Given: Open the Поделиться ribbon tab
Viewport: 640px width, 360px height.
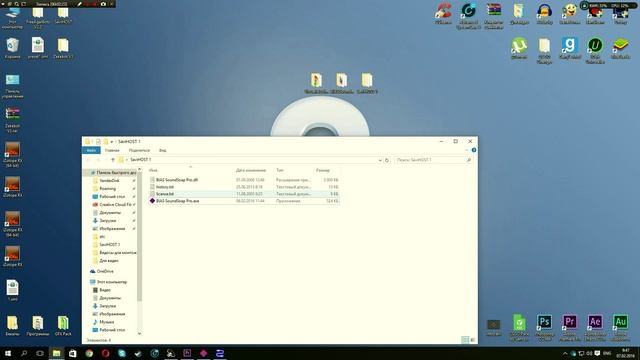Looking at the screenshot, I should (139, 150).
